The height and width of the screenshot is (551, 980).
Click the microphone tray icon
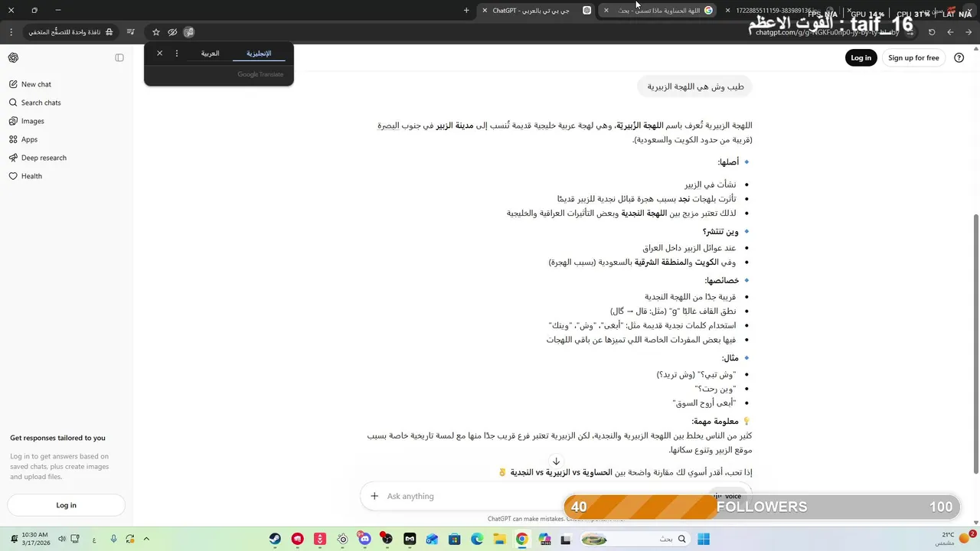[x=113, y=539]
